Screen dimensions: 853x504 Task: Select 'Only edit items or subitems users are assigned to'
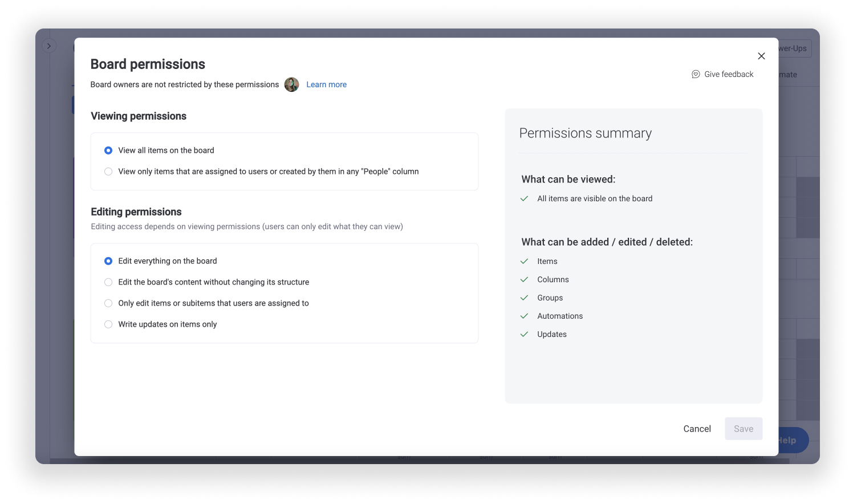[x=108, y=303]
